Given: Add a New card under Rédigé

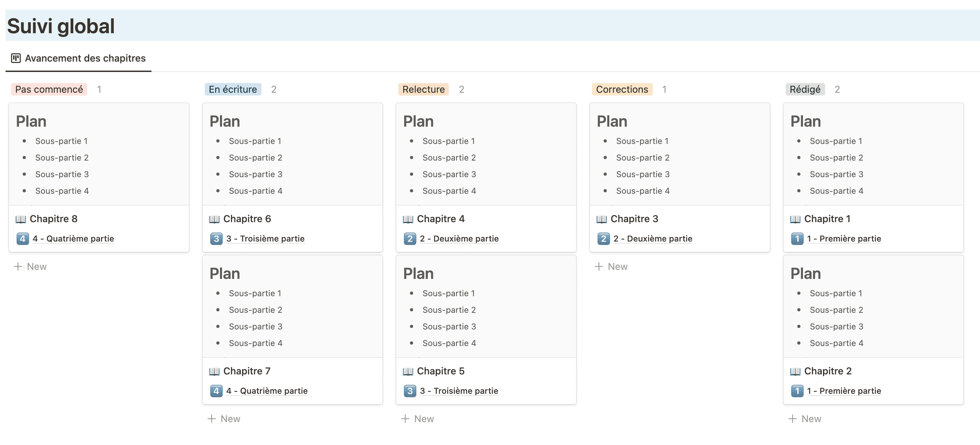Looking at the screenshot, I should pyautogui.click(x=805, y=419).
